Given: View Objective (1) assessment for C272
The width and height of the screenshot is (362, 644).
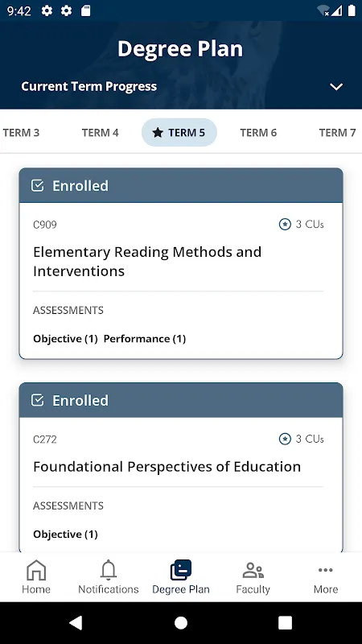Looking at the screenshot, I should pos(65,535).
